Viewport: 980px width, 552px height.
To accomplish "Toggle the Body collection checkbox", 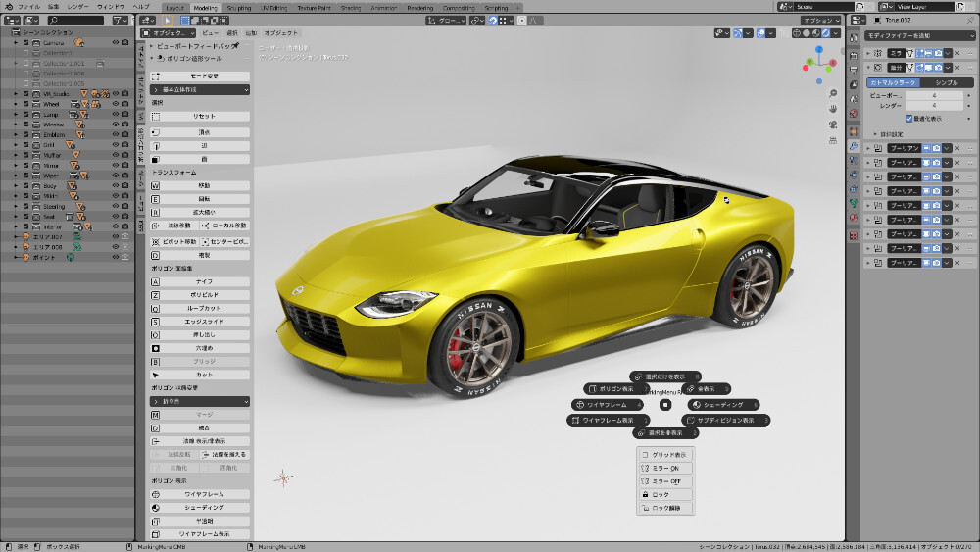I will point(25,185).
